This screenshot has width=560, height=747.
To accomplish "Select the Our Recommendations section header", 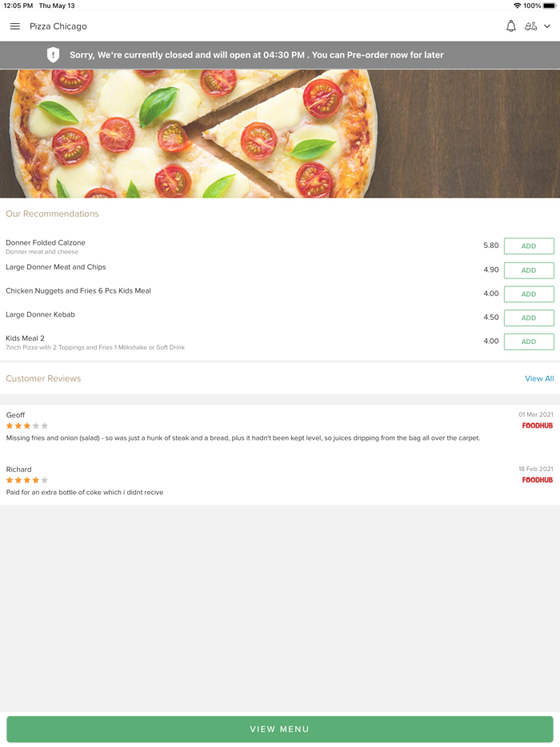I will tap(52, 214).
